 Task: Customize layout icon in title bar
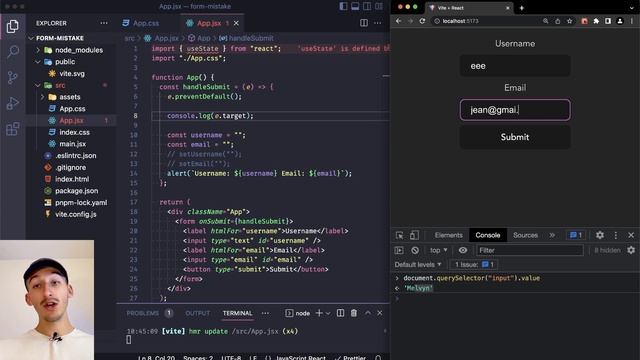[379, 6]
